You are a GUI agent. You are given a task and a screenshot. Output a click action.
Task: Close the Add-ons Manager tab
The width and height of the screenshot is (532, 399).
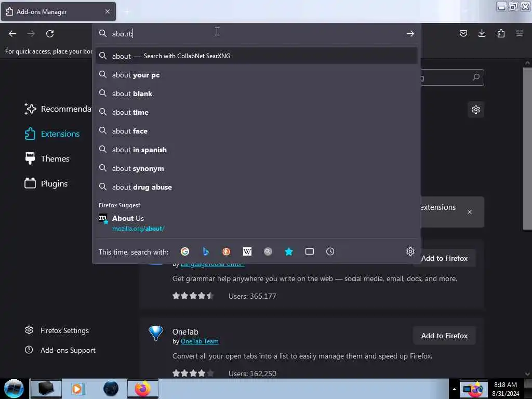point(108,11)
